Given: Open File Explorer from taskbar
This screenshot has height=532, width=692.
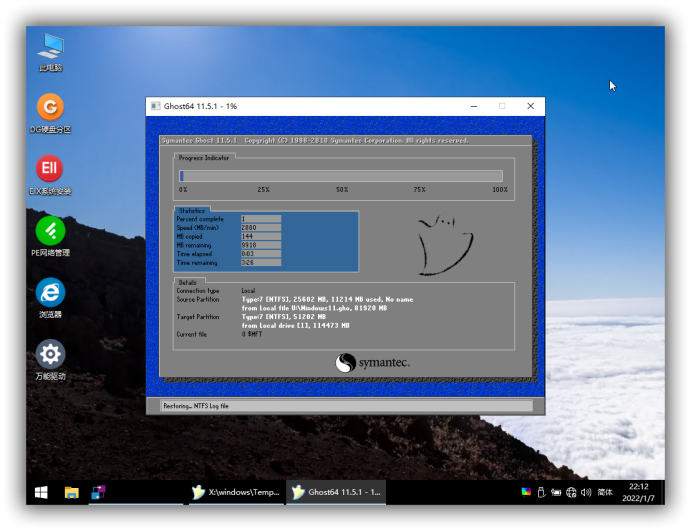Looking at the screenshot, I should click(x=71, y=492).
